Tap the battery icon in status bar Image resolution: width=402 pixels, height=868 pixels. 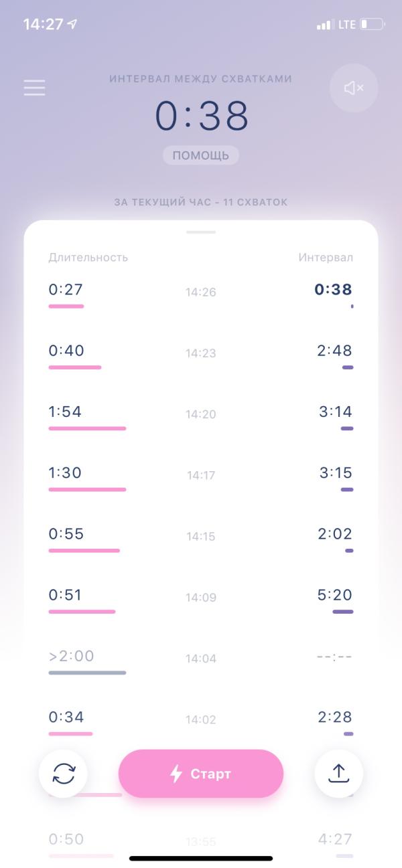tap(373, 25)
